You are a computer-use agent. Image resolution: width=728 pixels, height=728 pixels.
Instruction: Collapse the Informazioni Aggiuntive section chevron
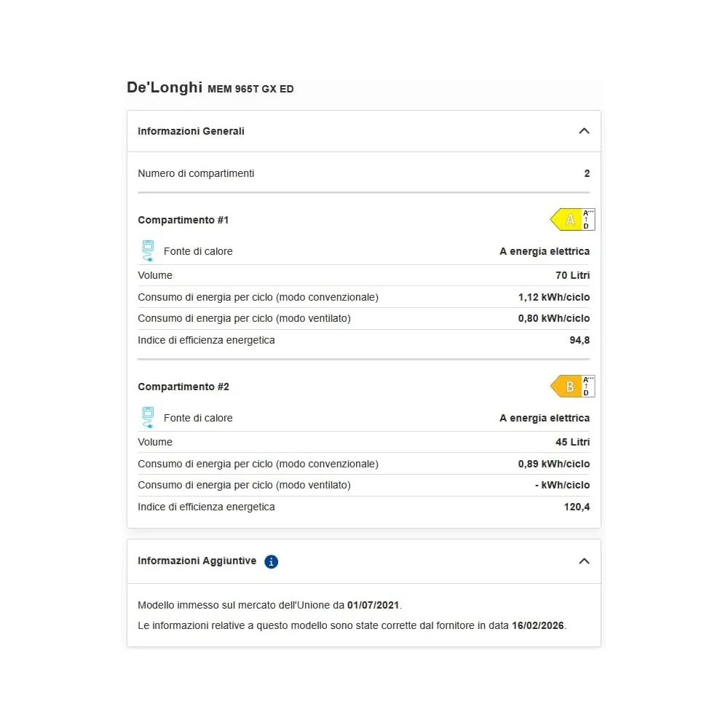pos(584,561)
